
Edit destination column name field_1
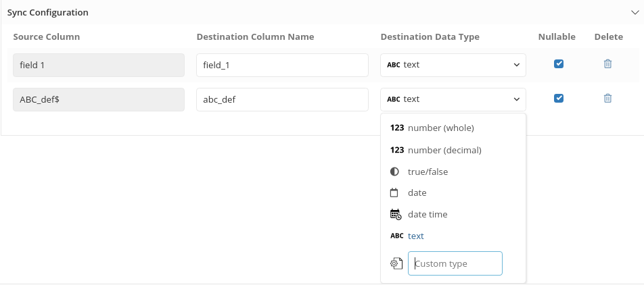282,65
